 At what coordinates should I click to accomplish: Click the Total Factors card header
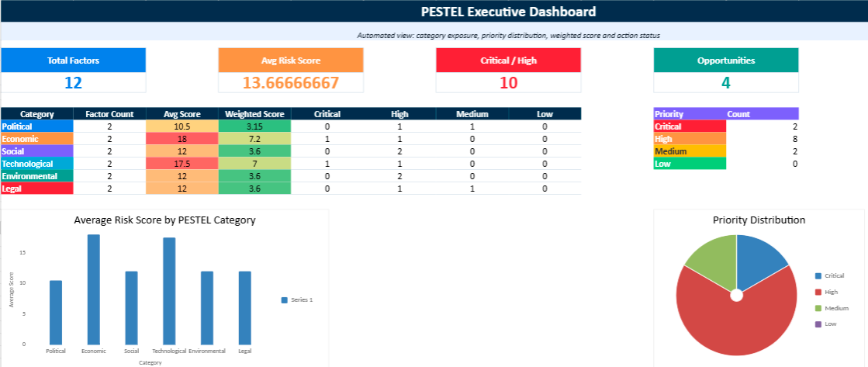(x=73, y=61)
